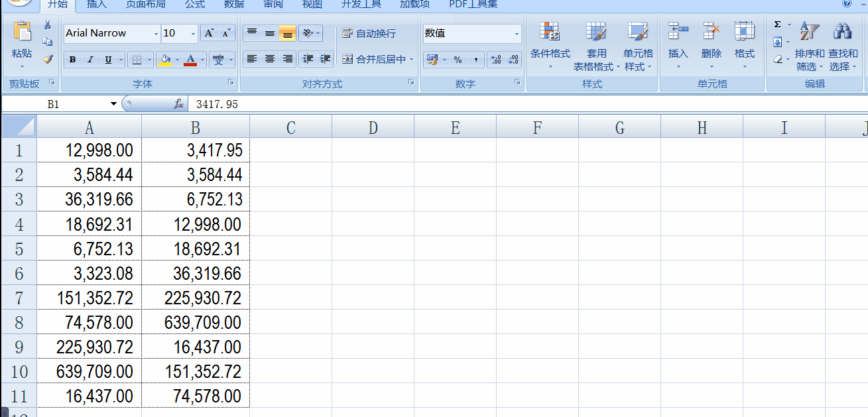This screenshot has height=417, width=868.
Task: Open the Arial Narrow font dropdown
Action: (x=155, y=33)
